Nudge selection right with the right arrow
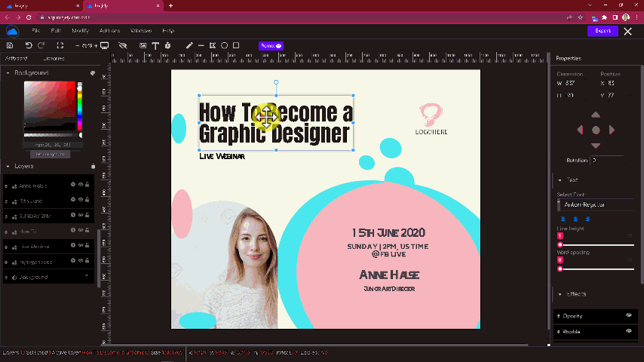Screen dimensions: 644x362 coord(612,130)
